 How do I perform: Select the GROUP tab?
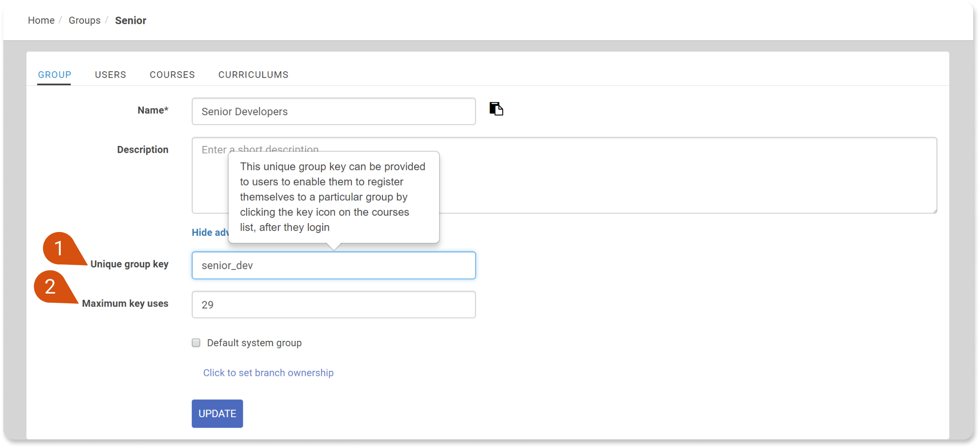pos(54,74)
